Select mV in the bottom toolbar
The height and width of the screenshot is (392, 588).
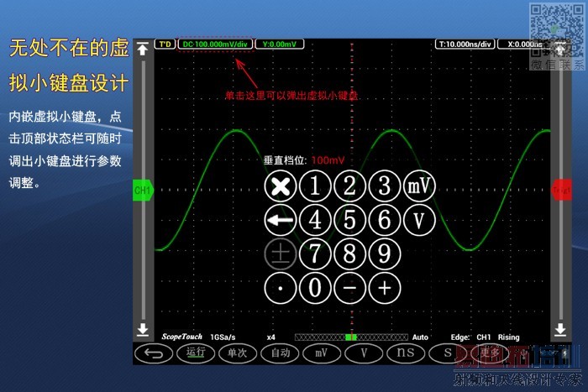click(x=322, y=353)
